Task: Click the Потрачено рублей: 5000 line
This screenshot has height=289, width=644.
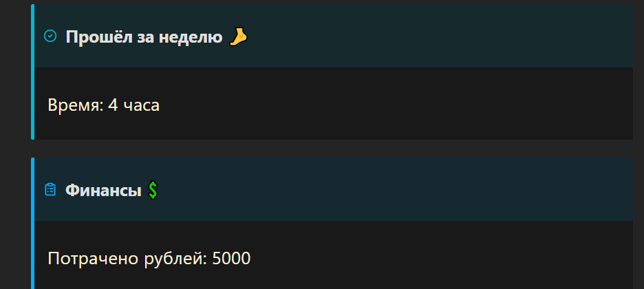Action: point(149,259)
